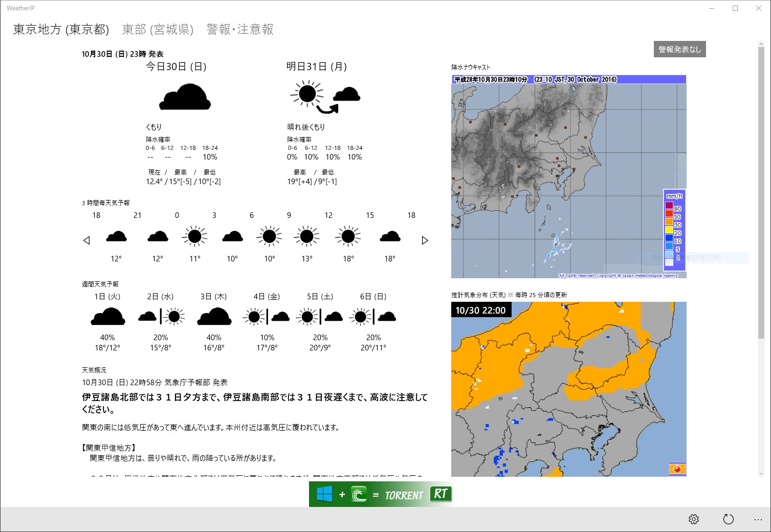Switch to 東部 (宮城県) tab
The width and height of the screenshot is (771, 532).
tap(158, 29)
